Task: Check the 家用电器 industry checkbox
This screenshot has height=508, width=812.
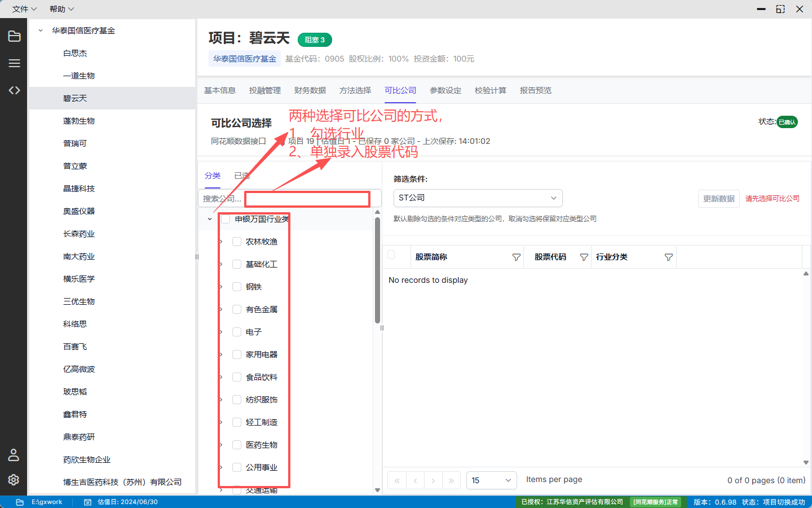Action: 237,354
